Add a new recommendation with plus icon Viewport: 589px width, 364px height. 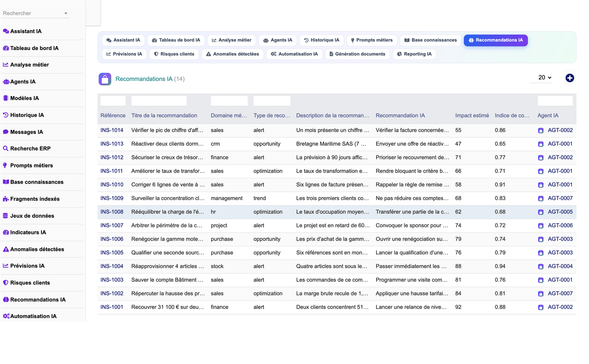coord(570,78)
